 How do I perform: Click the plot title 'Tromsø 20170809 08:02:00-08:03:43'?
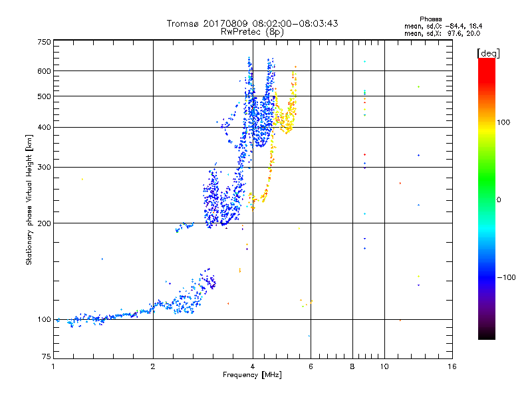click(252, 23)
